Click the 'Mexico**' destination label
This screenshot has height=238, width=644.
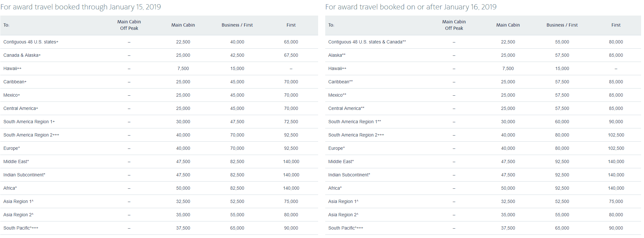point(337,95)
